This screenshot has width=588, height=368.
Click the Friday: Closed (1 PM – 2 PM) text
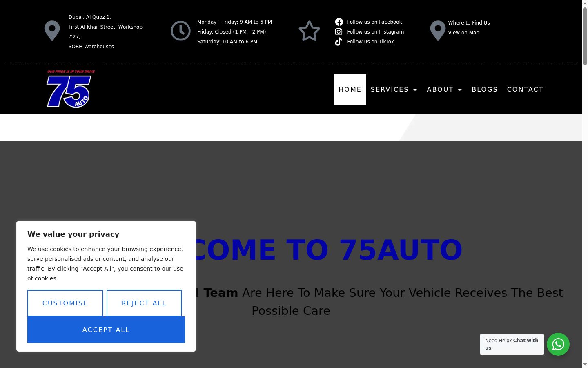coord(232,31)
